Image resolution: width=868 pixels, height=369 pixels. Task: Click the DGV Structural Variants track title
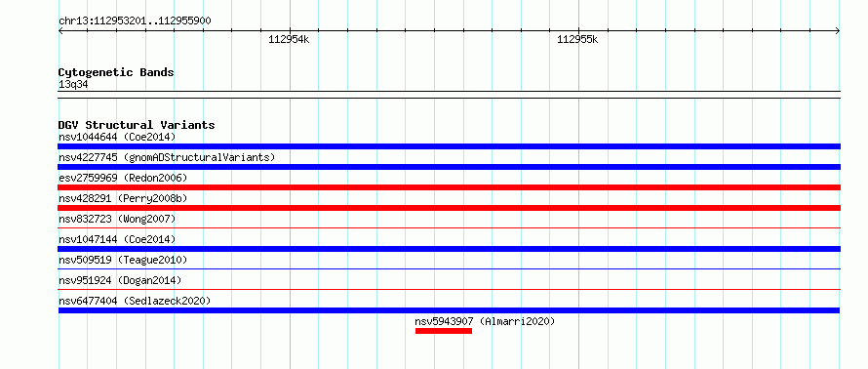coord(137,125)
